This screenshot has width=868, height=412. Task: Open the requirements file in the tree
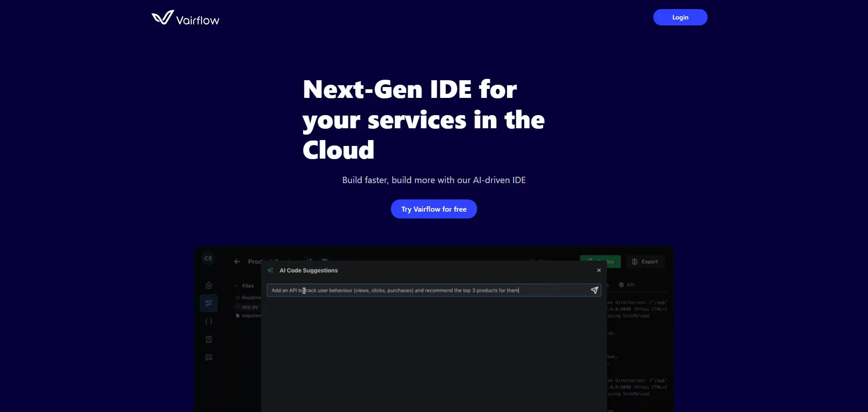tap(251, 315)
